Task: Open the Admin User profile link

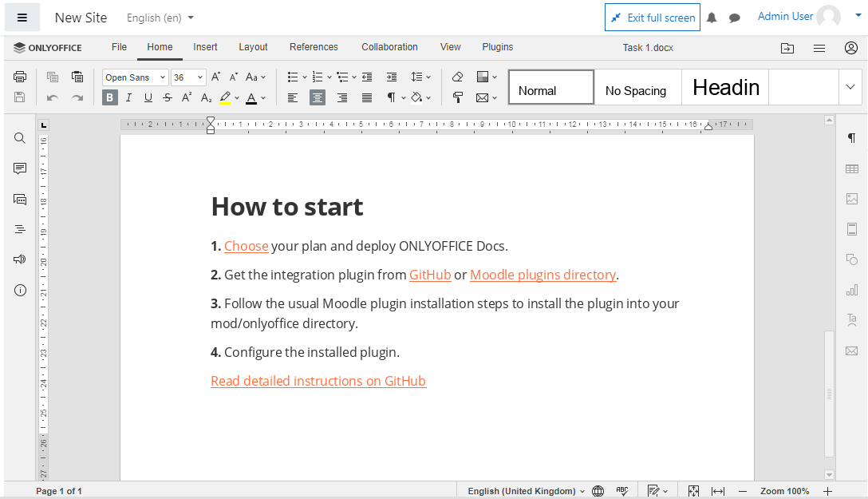Action: coord(785,17)
